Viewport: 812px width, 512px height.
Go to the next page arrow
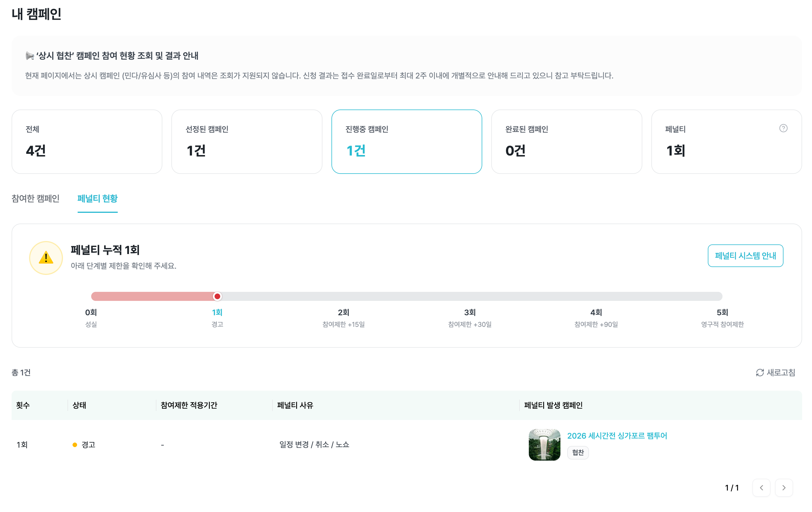coord(784,487)
